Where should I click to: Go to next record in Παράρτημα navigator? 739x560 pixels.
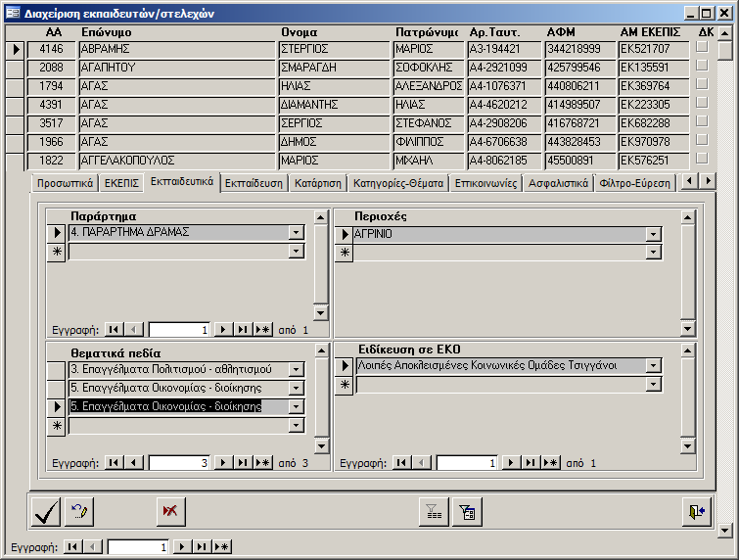tap(223, 330)
